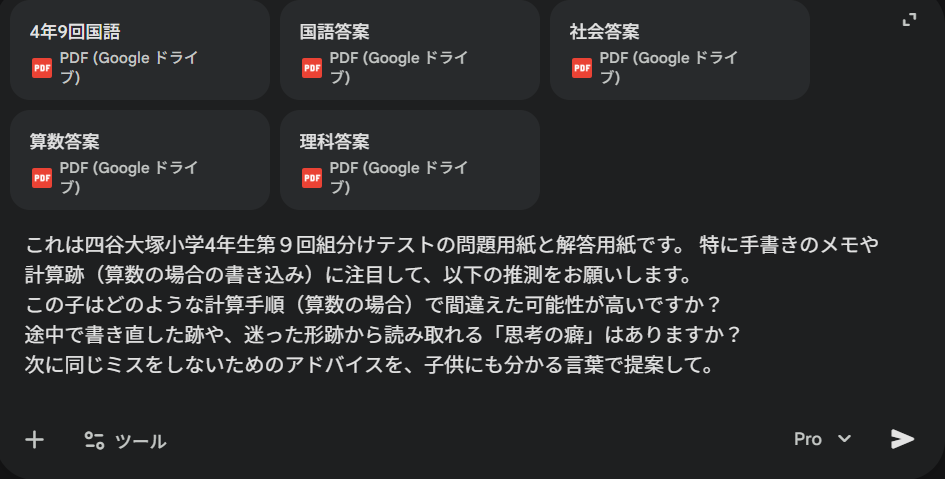This screenshot has width=945, height=479.
Task: Click in the prompt text to edit
Action: tap(400, 304)
